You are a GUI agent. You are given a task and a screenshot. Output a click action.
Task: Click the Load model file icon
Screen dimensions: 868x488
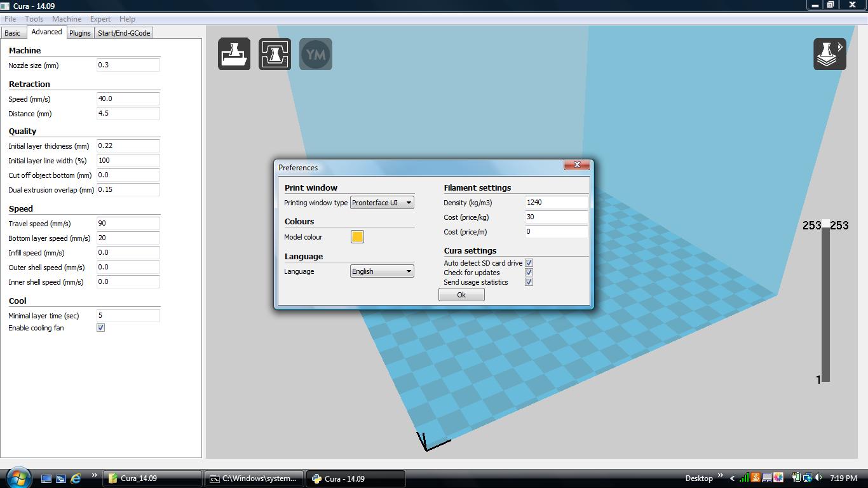234,54
